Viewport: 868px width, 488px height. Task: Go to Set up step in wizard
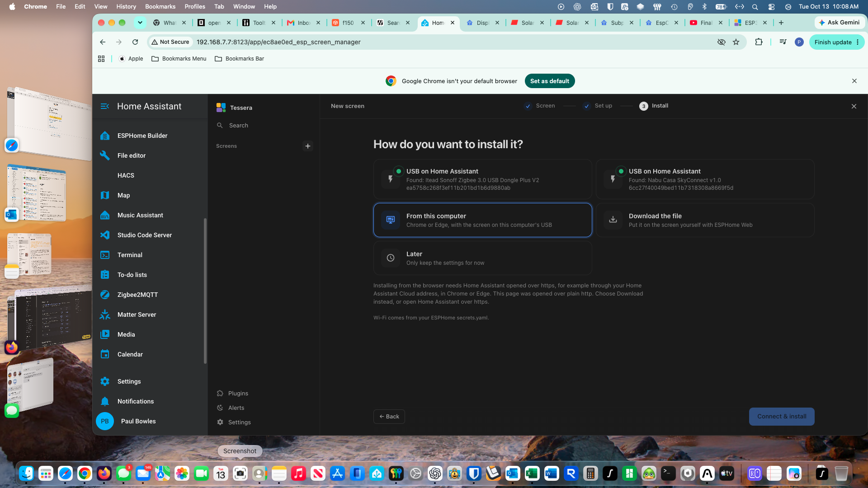tap(598, 106)
